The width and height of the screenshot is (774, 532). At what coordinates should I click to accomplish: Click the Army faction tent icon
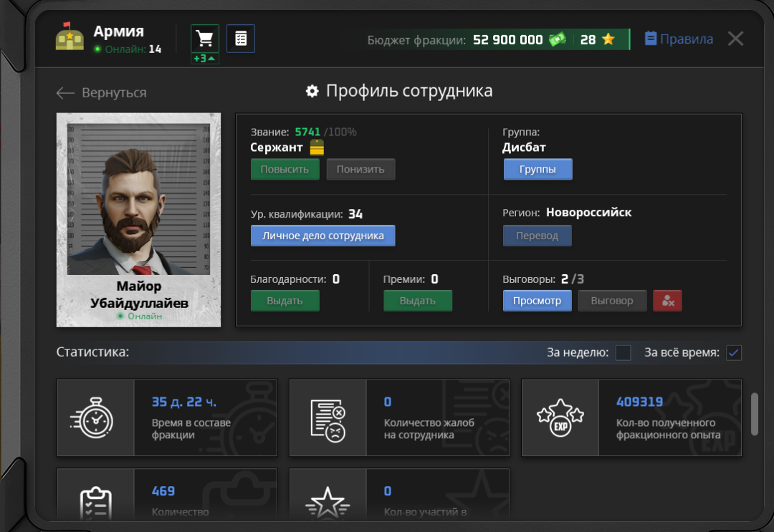coord(70,39)
